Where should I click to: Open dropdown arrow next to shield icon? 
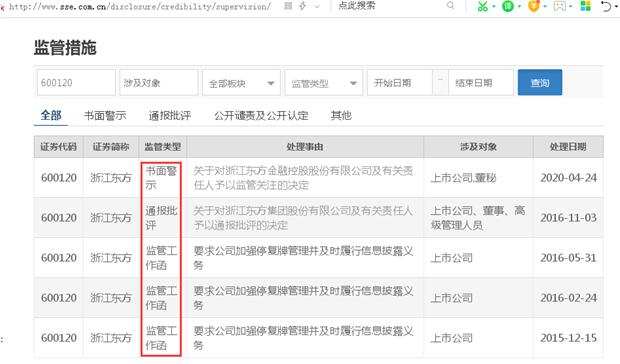tap(545, 6)
